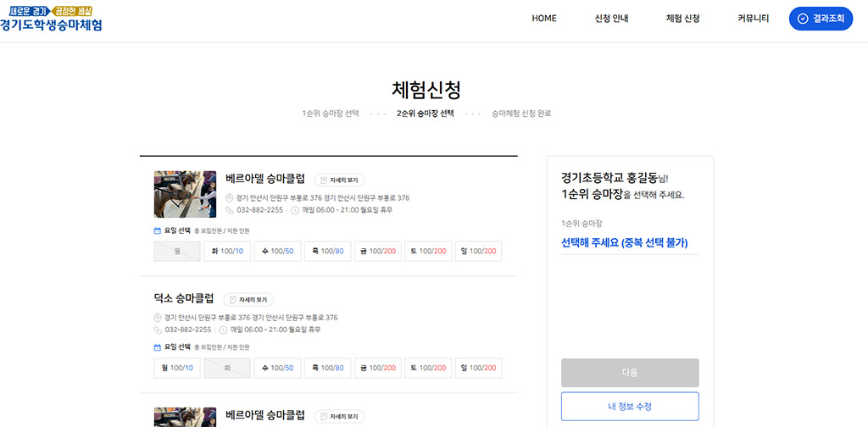Click 내 정보 수정 button

[x=630, y=407]
